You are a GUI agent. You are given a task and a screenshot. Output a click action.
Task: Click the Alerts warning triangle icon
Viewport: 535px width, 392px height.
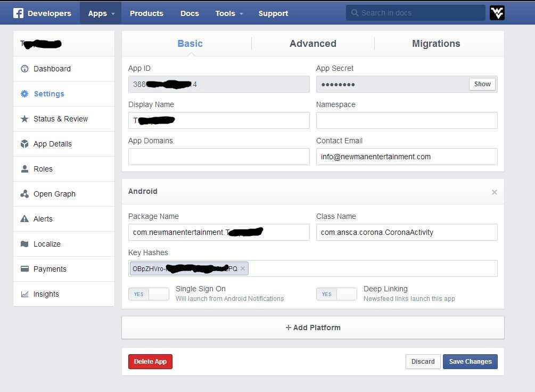click(x=24, y=219)
